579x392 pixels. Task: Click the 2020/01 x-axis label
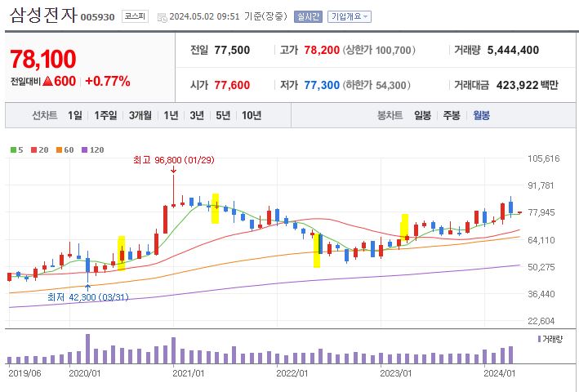[x=85, y=373]
